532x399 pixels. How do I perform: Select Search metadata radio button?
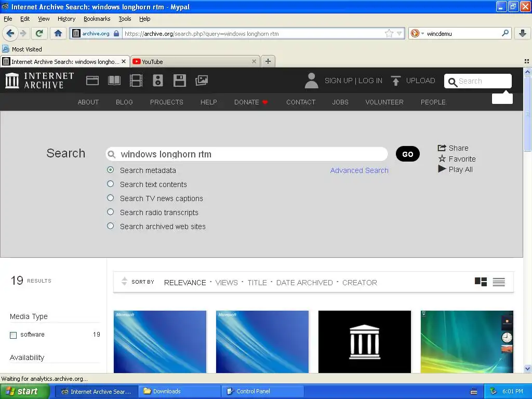pos(110,170)
